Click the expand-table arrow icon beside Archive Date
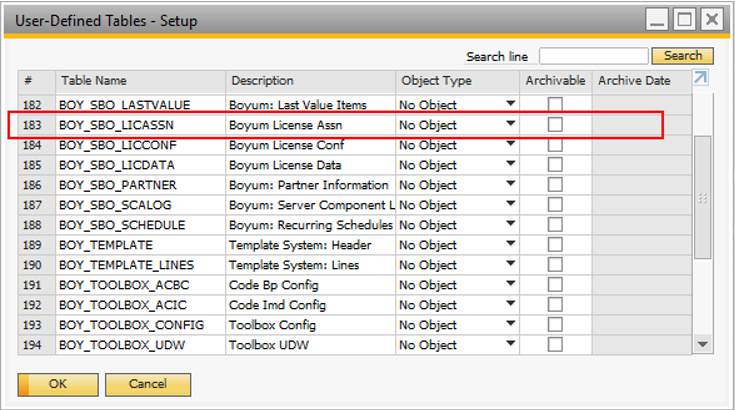 click(700, 77)
